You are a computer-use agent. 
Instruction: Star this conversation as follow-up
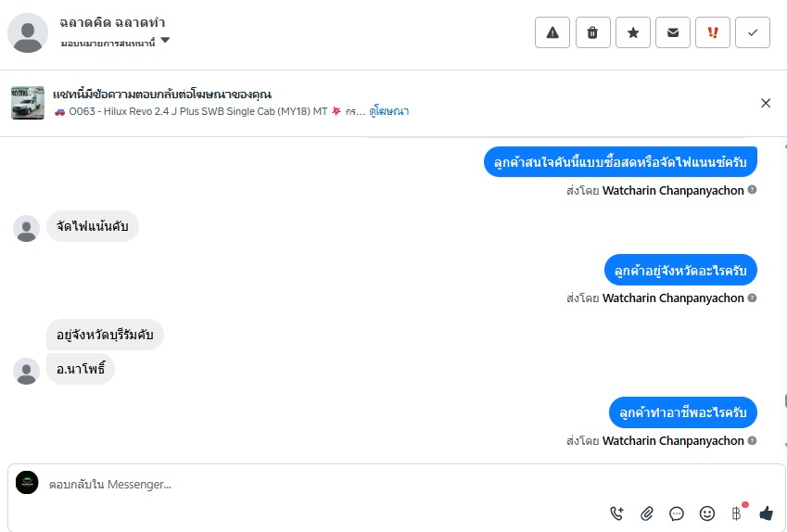(x=633, y=32)
